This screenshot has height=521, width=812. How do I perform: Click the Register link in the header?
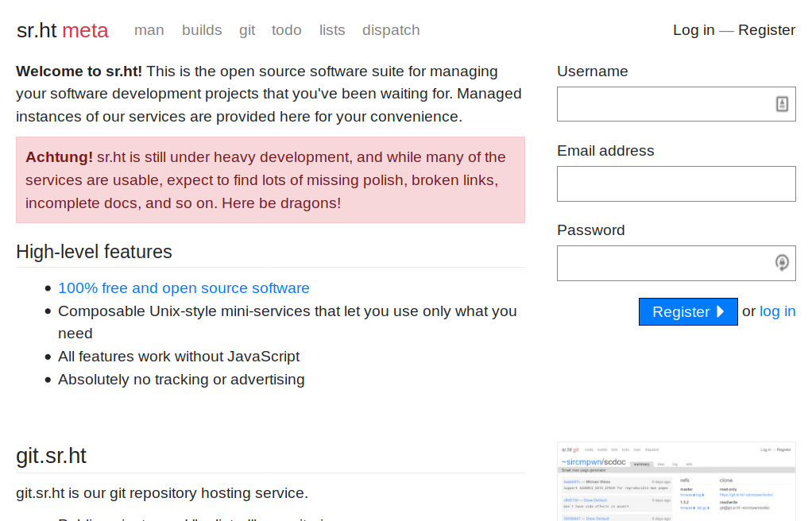(x=766, y=30)
